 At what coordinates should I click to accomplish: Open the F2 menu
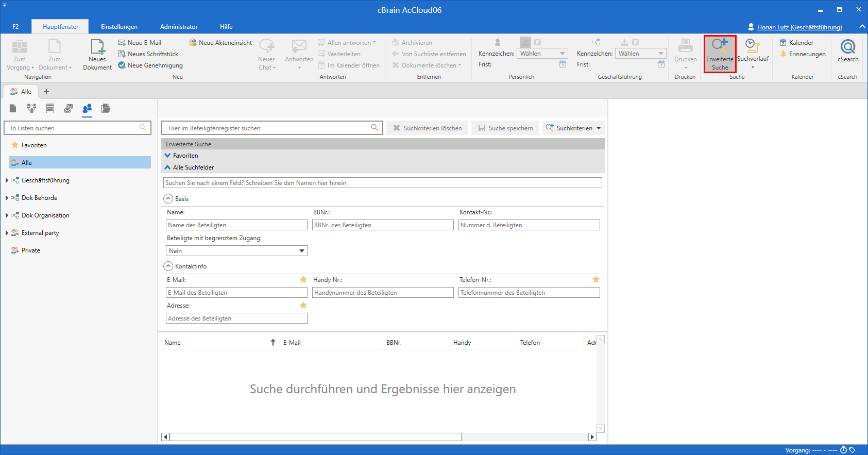coord(15,27)
